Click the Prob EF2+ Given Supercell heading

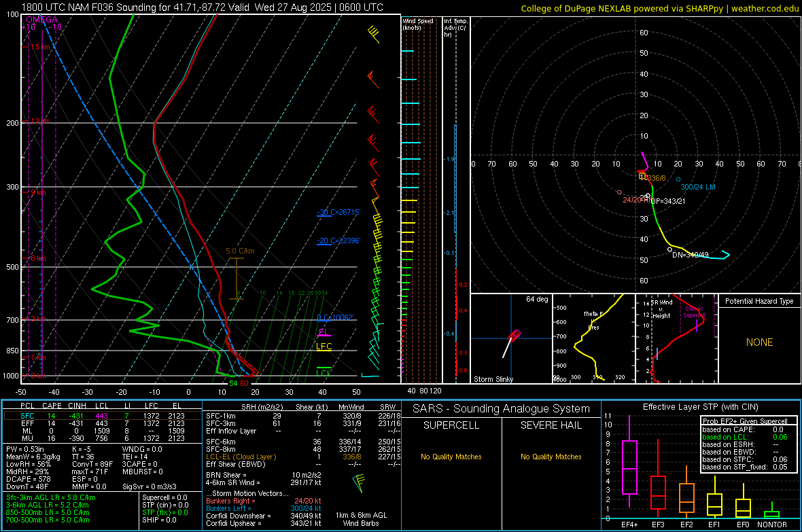pos(745,421)
